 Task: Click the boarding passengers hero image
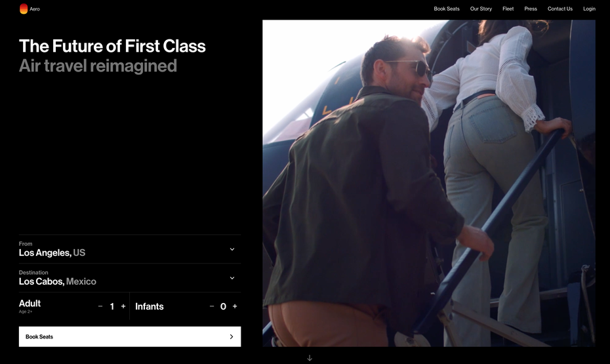429,183
